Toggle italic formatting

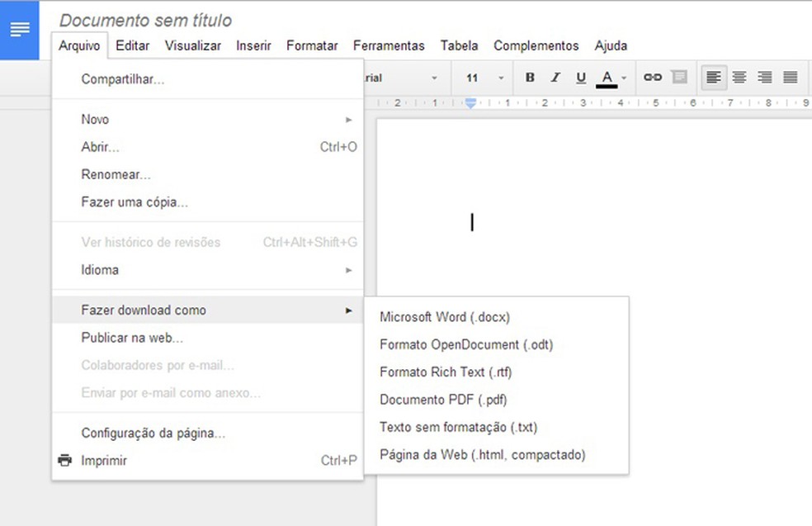point(555,77)
